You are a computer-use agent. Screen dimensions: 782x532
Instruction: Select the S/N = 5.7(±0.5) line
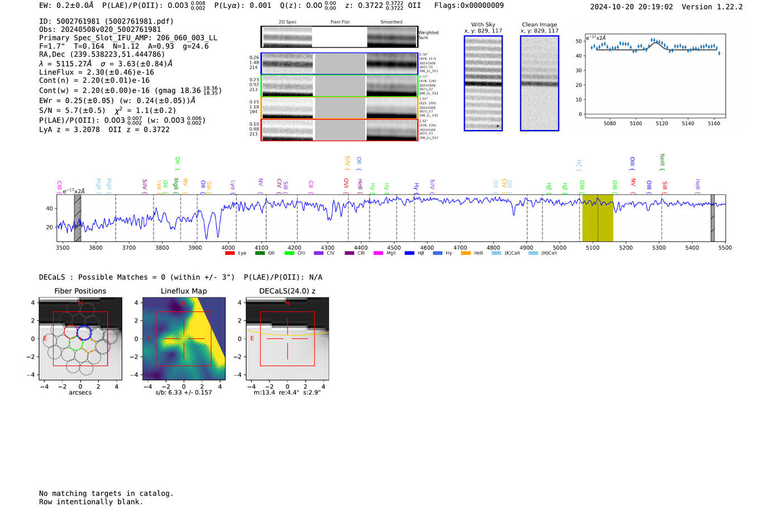coord(108,110)
